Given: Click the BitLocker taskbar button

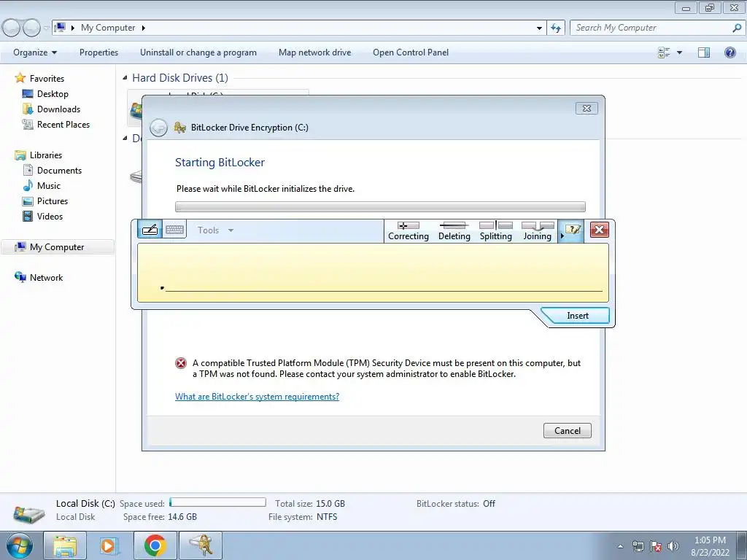Looking at the screenshot, I should 201,545.
